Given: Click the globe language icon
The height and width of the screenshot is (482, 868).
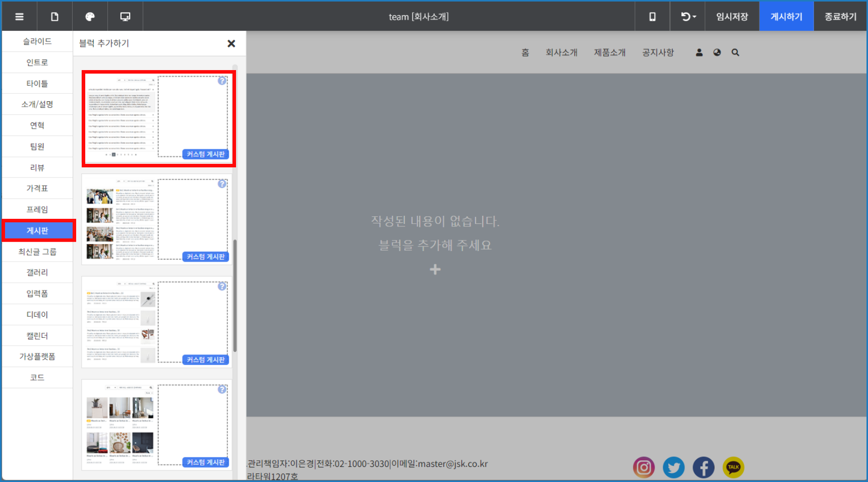Looking at the screenshot, I should pos(717,52).
